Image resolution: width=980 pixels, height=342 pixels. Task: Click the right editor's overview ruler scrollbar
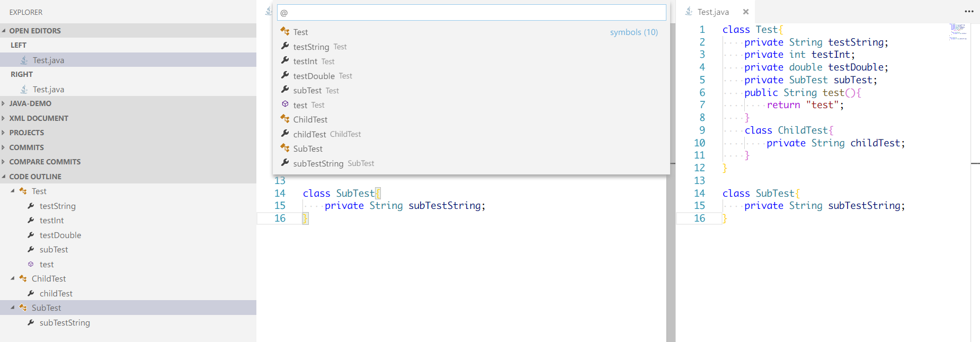click(975, 182)
